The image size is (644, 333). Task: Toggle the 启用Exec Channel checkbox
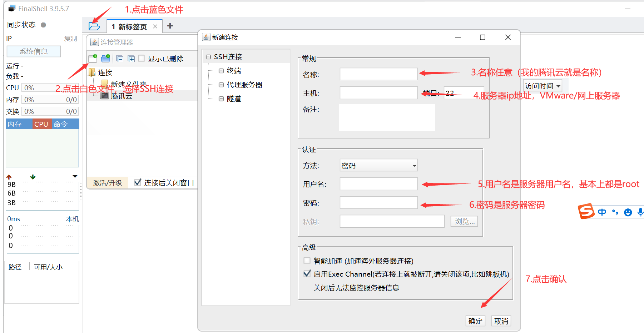[307, 274]
